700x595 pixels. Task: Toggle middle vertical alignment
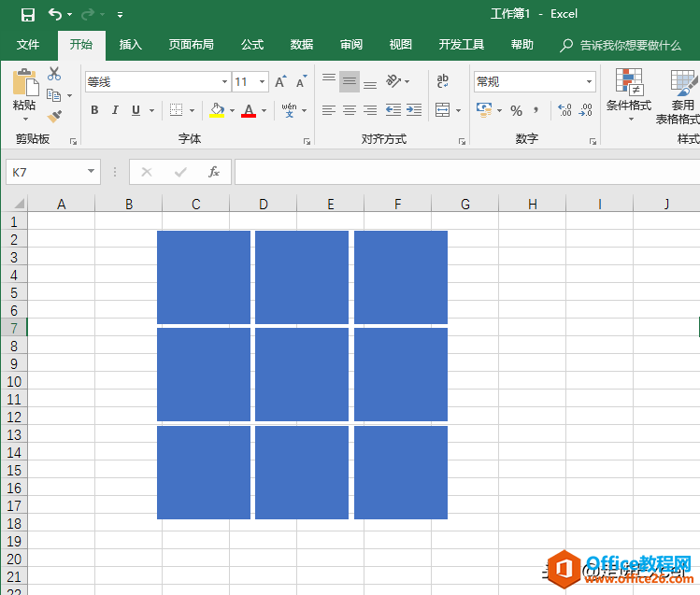pos(350,81)
